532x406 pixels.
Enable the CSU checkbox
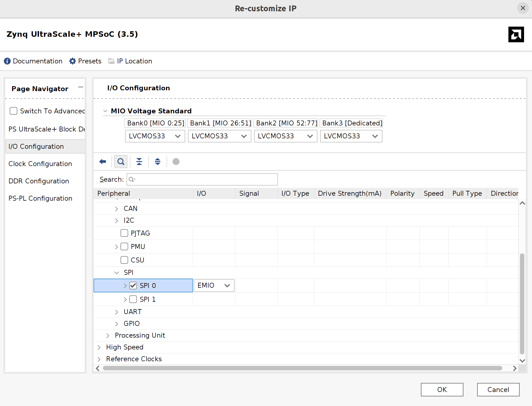[124, 260]
